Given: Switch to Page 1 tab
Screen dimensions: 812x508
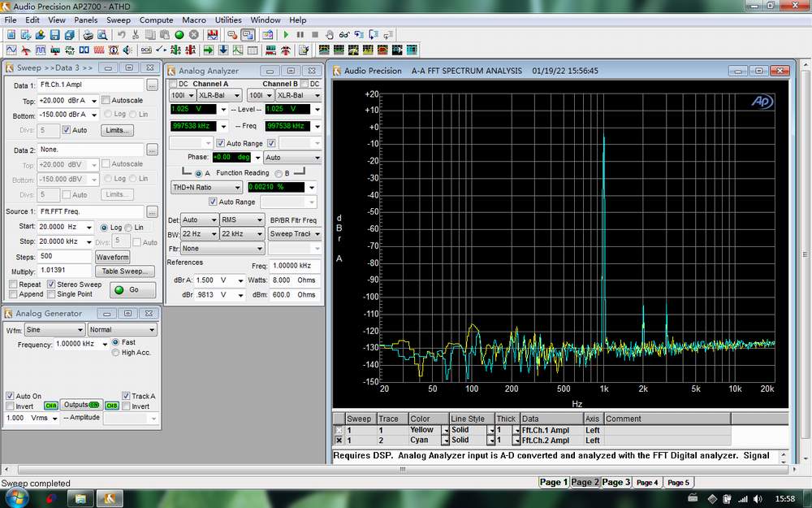Looking at the screenshot, I should [554, 482].
